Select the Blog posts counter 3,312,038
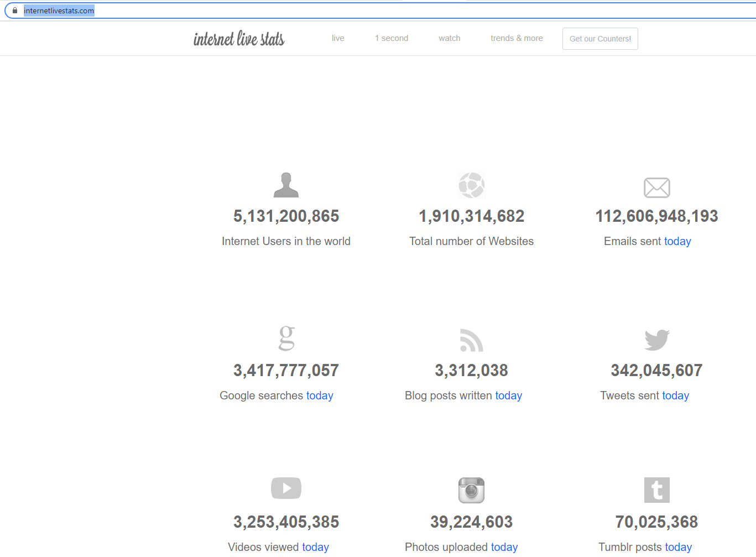The height and width of the screenshot is (557, 756). click(472, 371)
